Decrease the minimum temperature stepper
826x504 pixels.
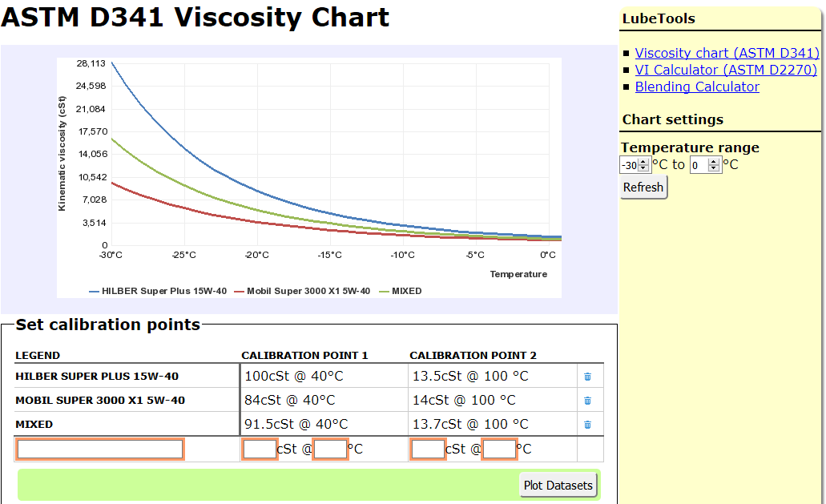pyautogui.click(x=643, y=168)
